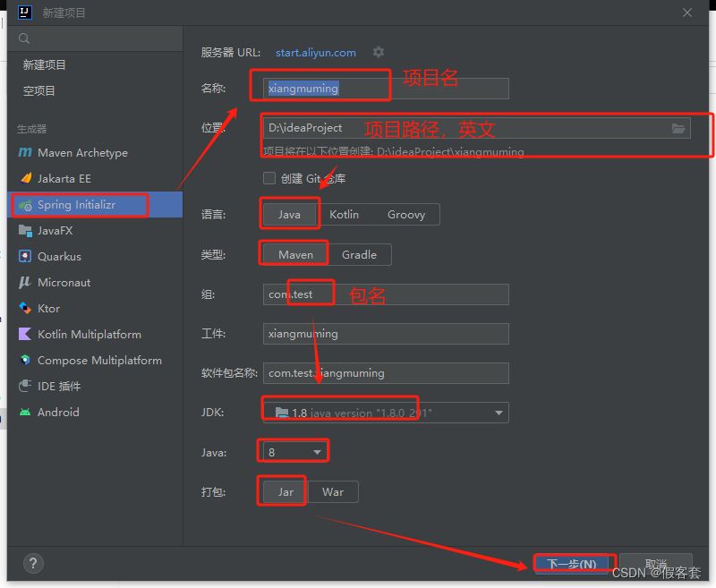Click the 下一步(N) next button

[572, 564]
